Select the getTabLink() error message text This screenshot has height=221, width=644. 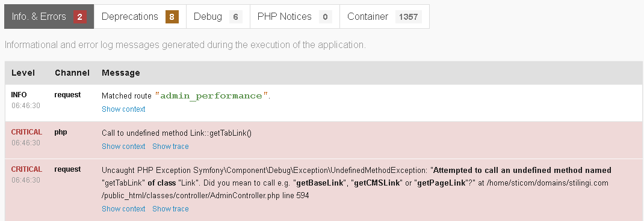[176, 133]
